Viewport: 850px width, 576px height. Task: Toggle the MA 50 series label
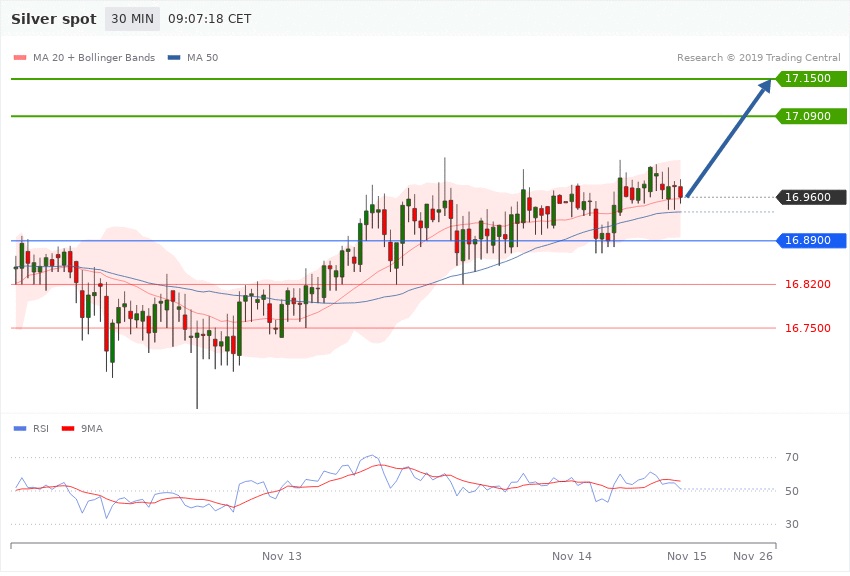click(208, 57)
